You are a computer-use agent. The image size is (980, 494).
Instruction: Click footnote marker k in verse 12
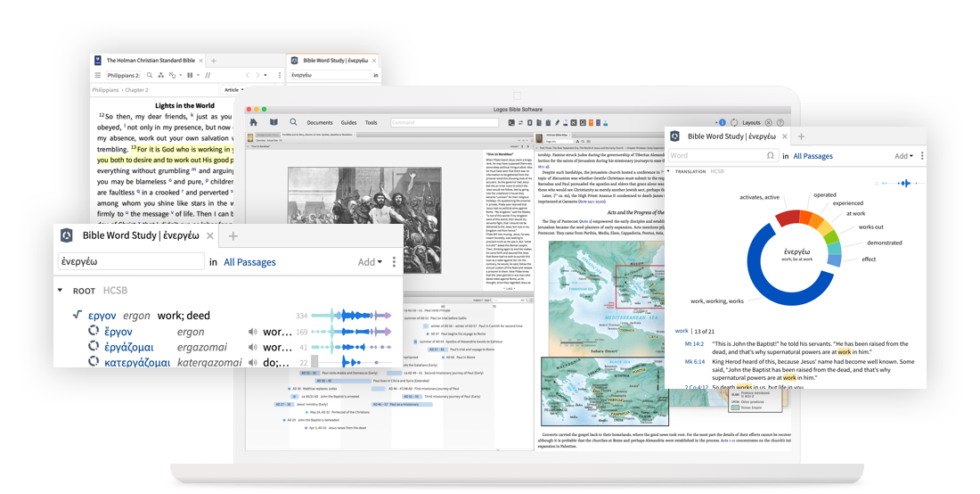coord(192,114)
